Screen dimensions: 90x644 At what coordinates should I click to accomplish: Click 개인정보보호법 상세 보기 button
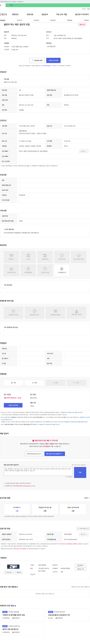(x=34, y=454)
